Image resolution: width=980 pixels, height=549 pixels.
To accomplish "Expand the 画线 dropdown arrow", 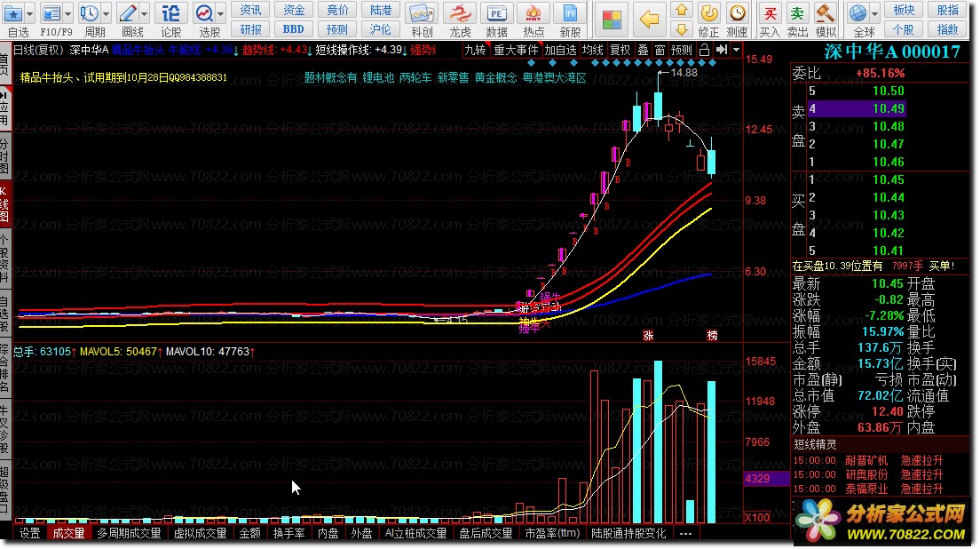I will click(x=145, y=13).
